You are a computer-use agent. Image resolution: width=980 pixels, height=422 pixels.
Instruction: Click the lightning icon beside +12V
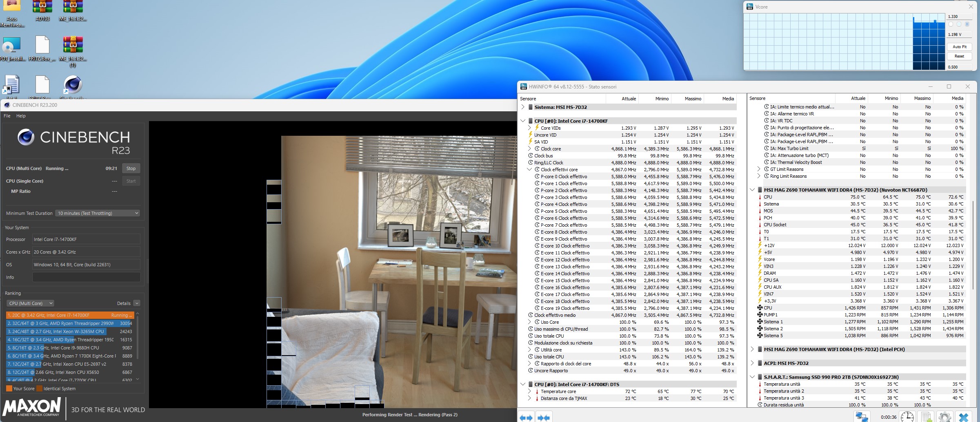pos(760,245)
